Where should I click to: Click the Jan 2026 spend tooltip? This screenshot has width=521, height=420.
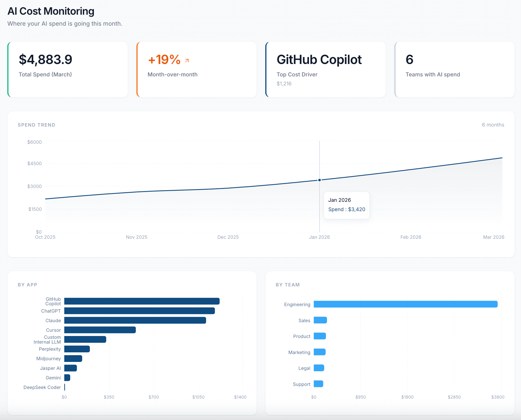tap(346, 205)
